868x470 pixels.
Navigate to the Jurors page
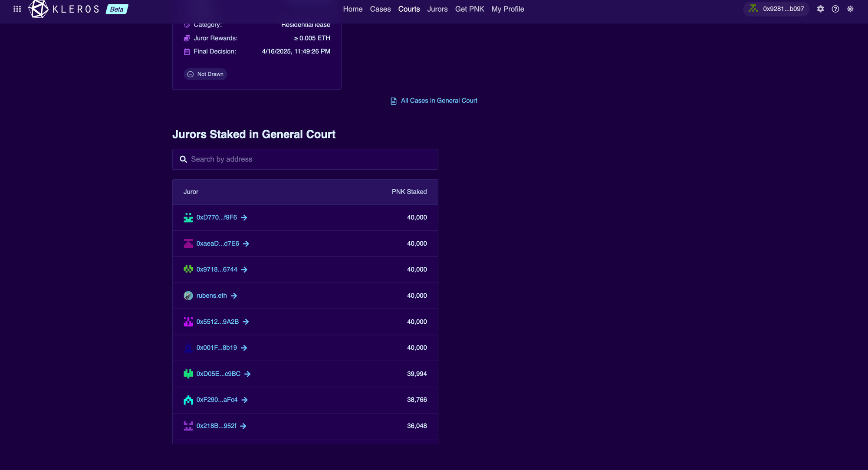(437, 9)
